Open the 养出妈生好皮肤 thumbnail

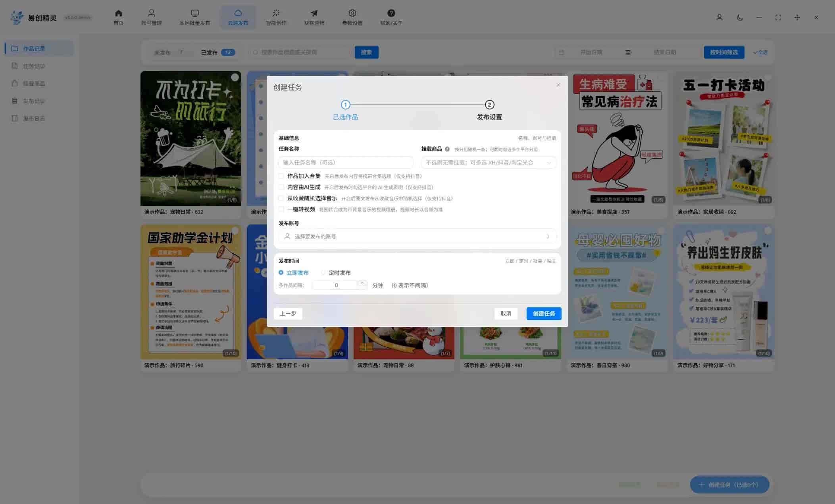(x=723, y=292)
